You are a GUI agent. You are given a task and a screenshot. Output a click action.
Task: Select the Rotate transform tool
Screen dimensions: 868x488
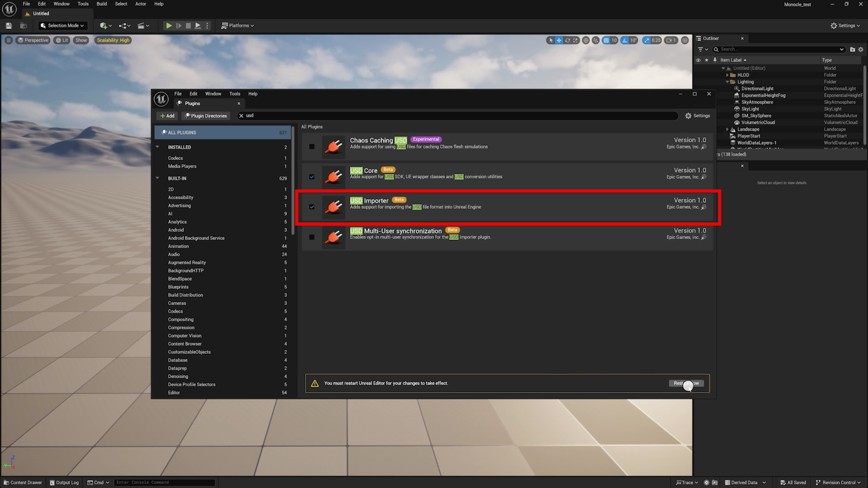click(x=567, y=40)
